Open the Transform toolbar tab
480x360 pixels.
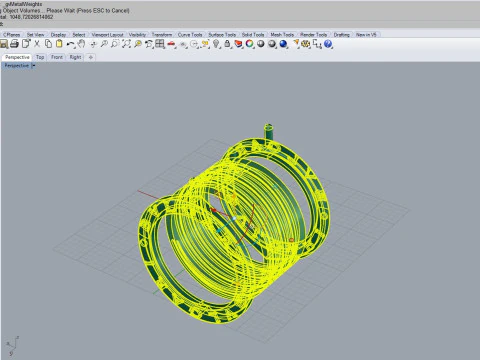tap(162, 35)
